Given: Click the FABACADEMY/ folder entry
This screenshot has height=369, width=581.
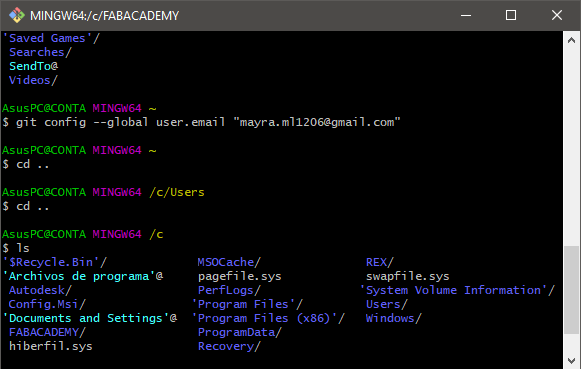Looking at the screenshot, I should pyautogui.click(x=47, y=332).
